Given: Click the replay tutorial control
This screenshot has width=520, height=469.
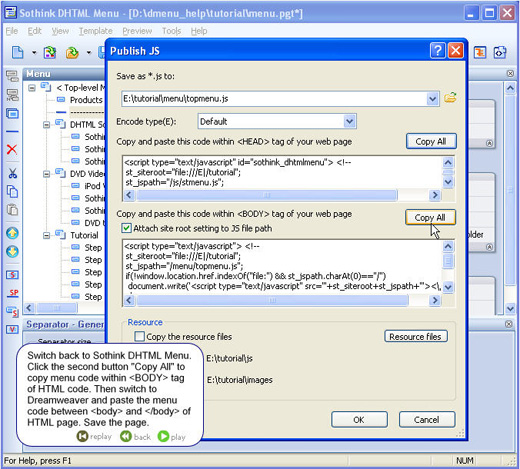Looking at the screenshot, I should pos(94,436).
